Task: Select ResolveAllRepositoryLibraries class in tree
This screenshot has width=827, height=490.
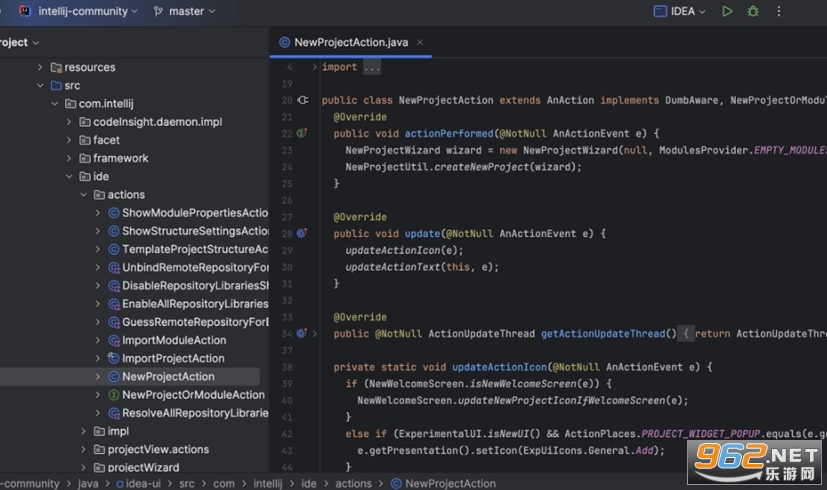Action: [195, 413]
